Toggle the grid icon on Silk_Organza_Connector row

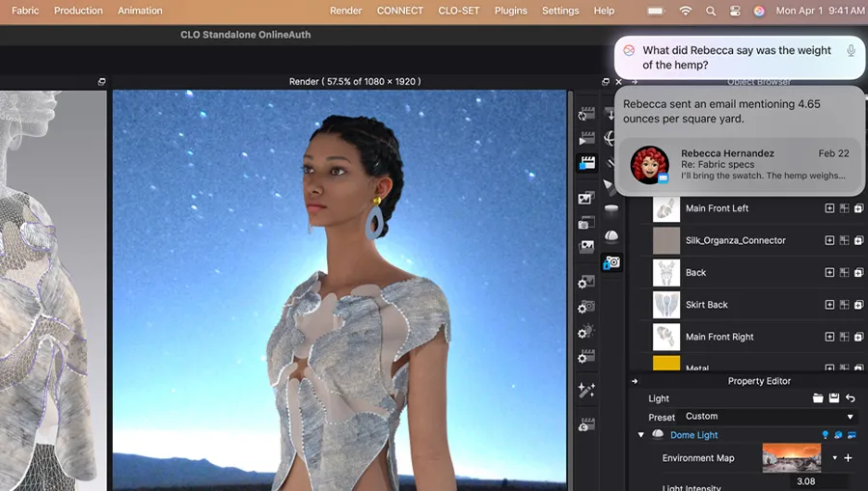[843, 240]
